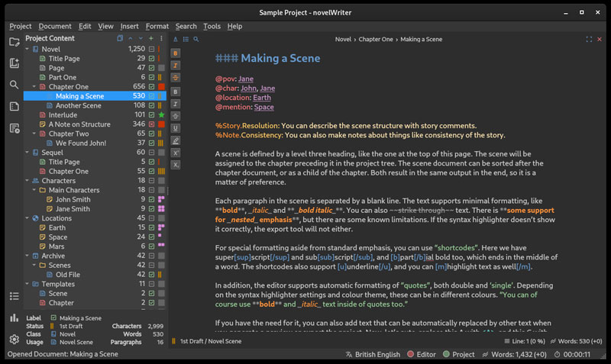Viewport: 611px width, 364px height.
Task: Open the Preferences gear icon
Action: (x=15, y=339)
